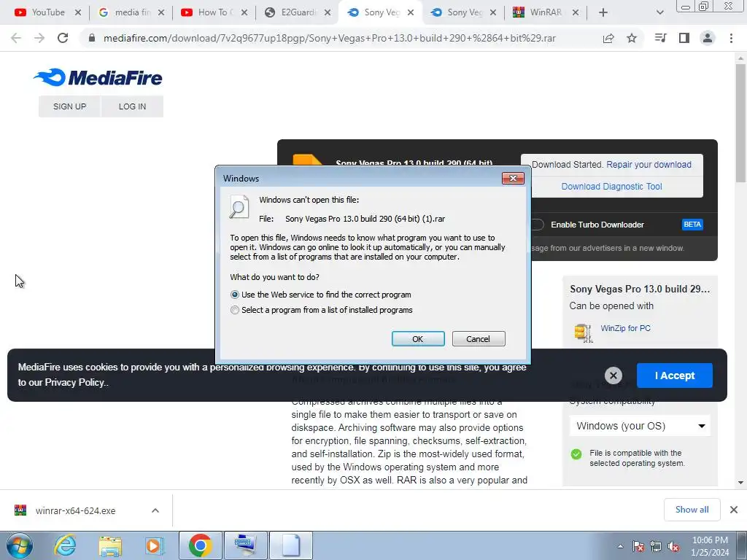
Task: Open the Repair your download link
Action: coord(649,164)
